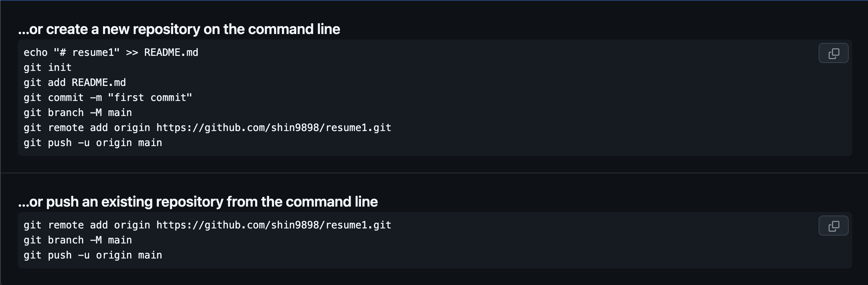868x285 pixels.
Task: Click the "git init" command line
Action: pyautogui.click(x=48, y=68)
